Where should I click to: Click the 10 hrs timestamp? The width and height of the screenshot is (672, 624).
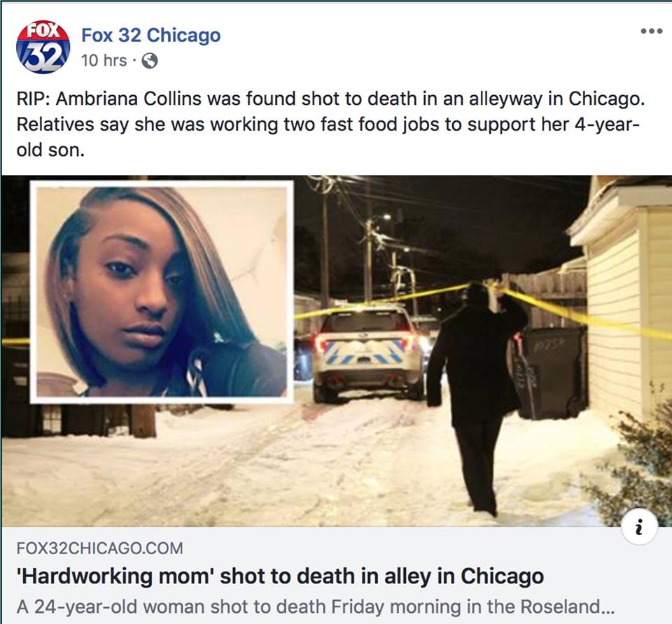pos(104,61)
